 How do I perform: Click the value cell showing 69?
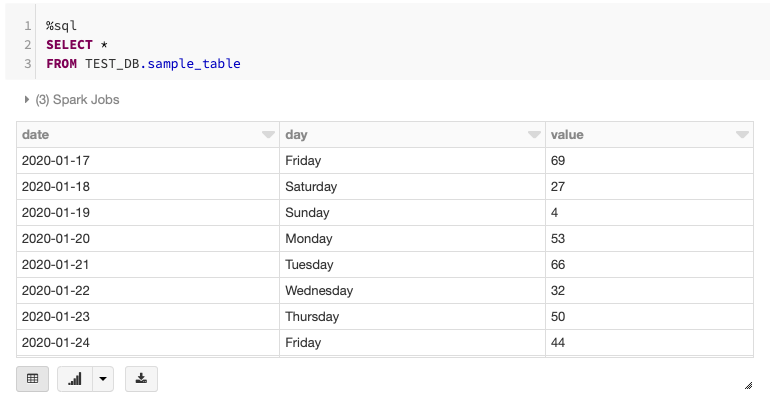[x=558, y=160]
